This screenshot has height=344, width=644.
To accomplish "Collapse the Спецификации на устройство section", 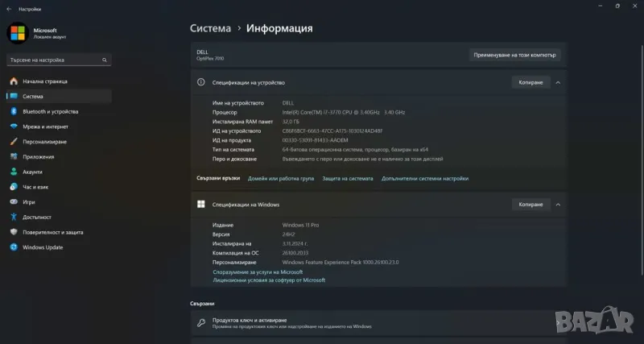I will (558, 82).
